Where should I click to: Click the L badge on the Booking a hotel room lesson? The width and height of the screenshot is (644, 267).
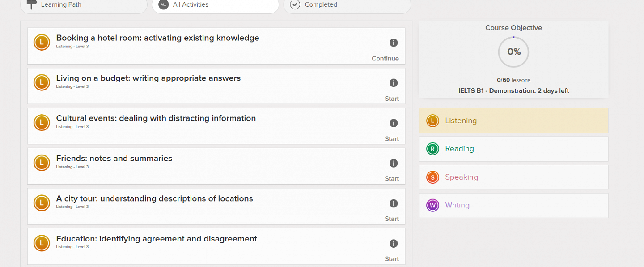coord(42,42)
